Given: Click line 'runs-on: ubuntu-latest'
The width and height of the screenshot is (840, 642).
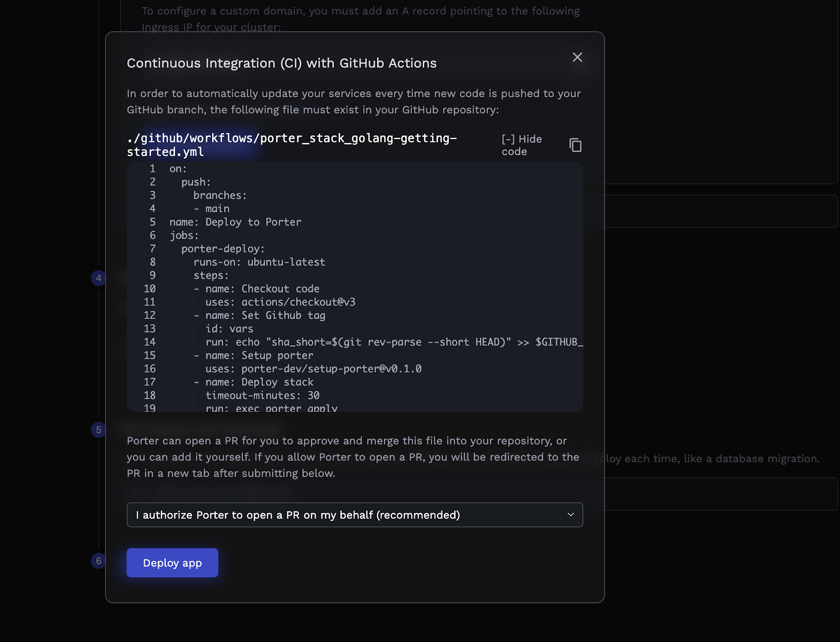Looking at the screenshot, I should tap(259, 262).
